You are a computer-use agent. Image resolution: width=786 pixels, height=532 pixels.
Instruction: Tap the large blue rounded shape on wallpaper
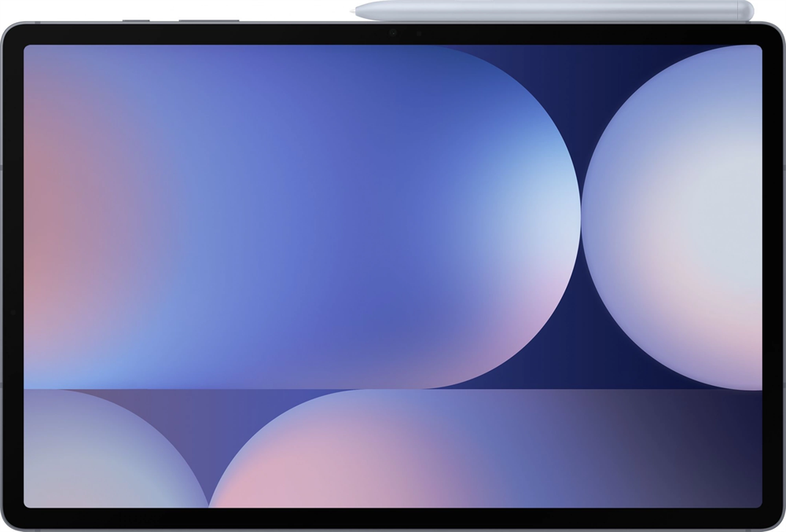pyautogui.click(x=314, y=212)
